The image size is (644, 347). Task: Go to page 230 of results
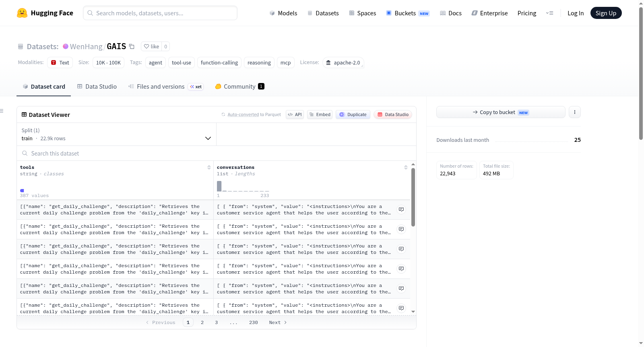(x=253, y=322)
